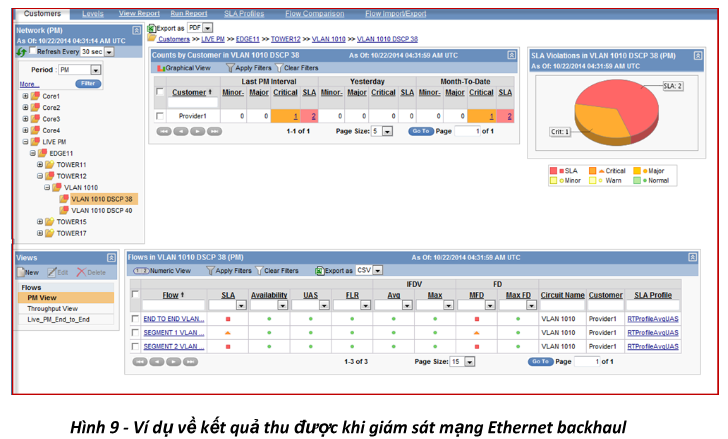
Task: Open the Period PM dropdown
Action: [x=95, y=70]
